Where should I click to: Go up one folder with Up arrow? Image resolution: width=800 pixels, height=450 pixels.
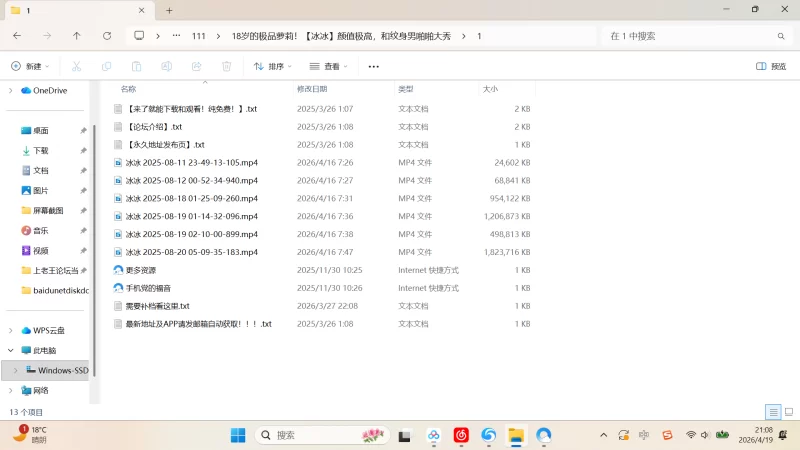tap(77, 36)
